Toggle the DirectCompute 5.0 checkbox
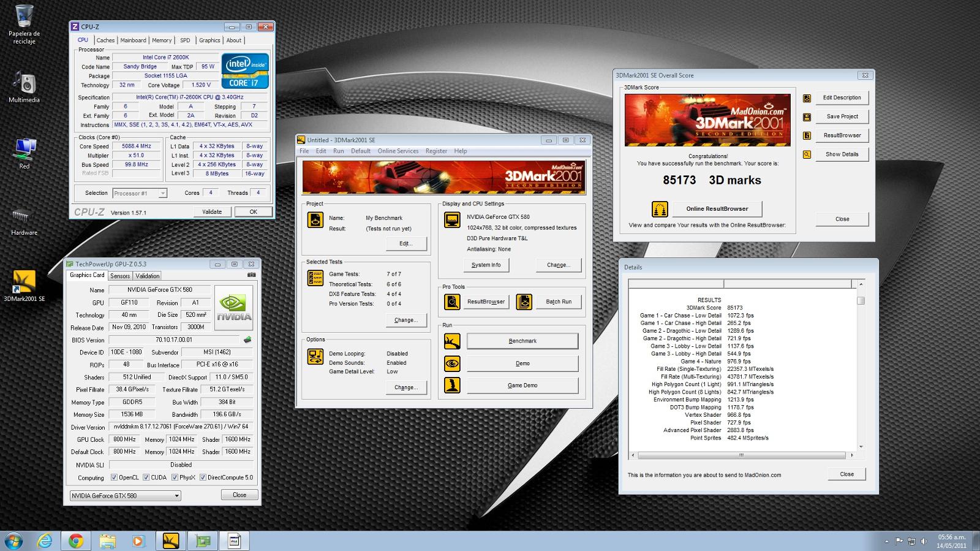Viewport: 980px width, 551px height. [x=203, y=477]
